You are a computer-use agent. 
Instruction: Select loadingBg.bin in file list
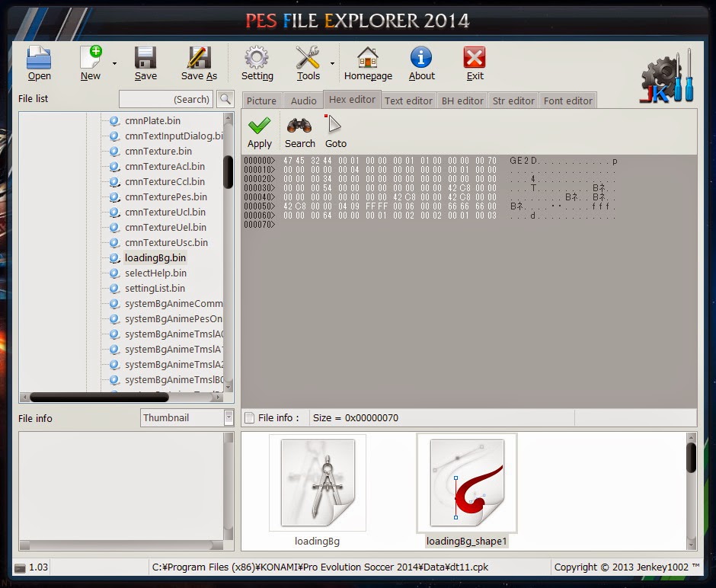155,257
